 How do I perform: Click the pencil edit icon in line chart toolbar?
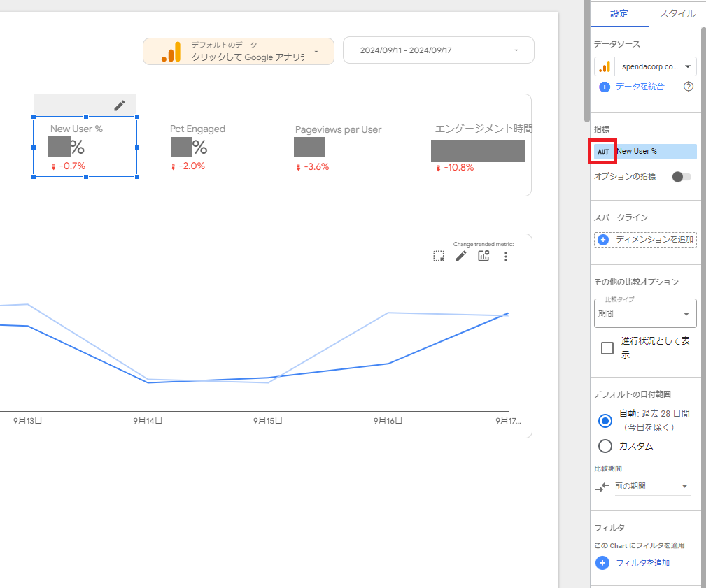(460, 256)
